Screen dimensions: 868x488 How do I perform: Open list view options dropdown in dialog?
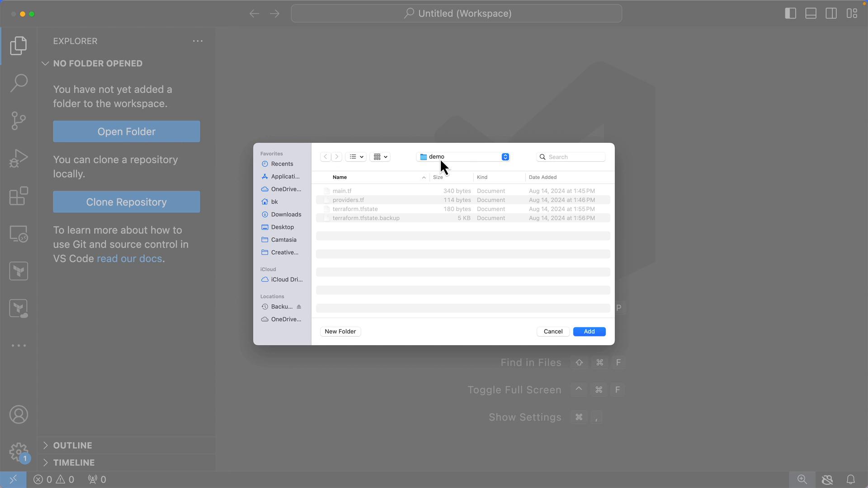point(356,157)
